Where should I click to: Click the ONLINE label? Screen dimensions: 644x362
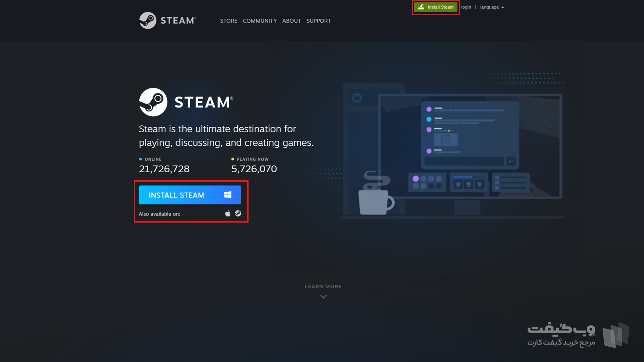click(153, 159)
